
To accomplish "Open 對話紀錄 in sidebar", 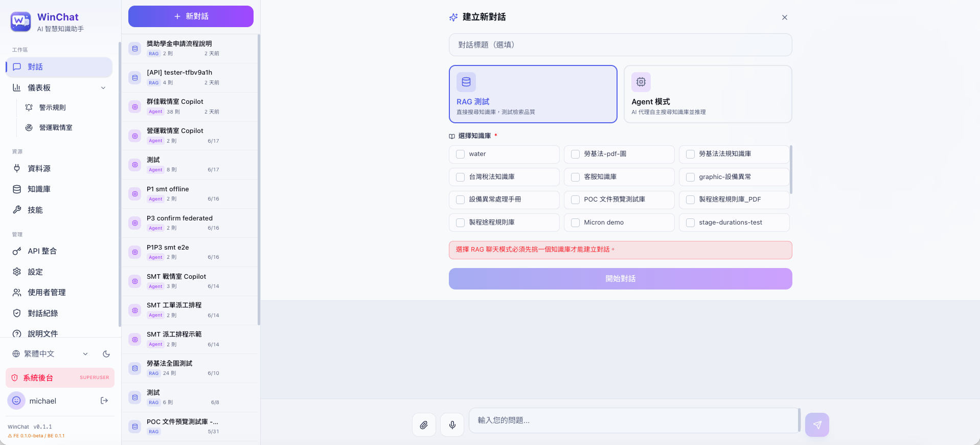I will tap(59, 313).
